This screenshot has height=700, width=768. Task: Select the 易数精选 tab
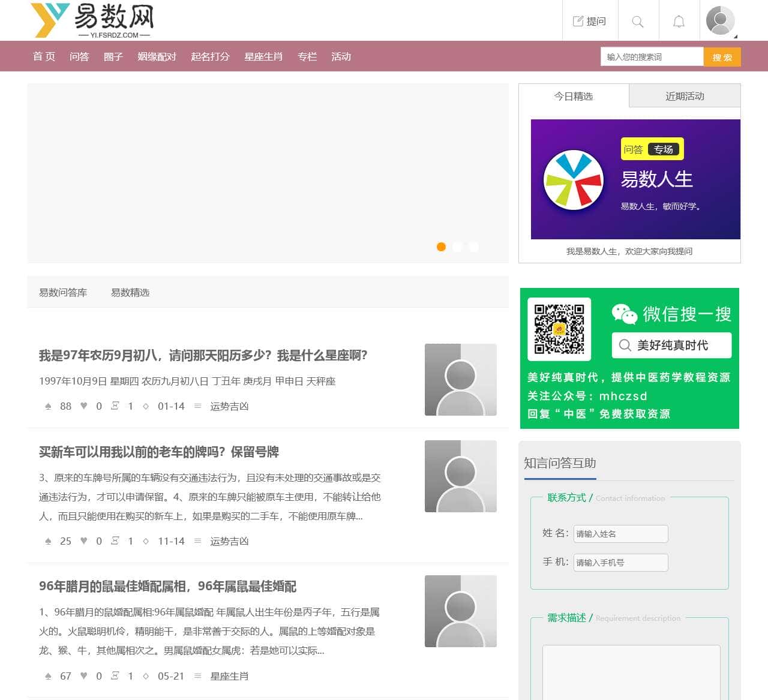pos(130,293)
